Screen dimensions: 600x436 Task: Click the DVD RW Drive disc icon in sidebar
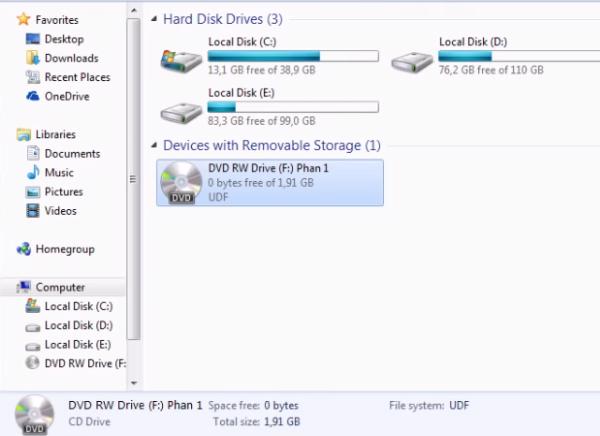tap(33, 363)
